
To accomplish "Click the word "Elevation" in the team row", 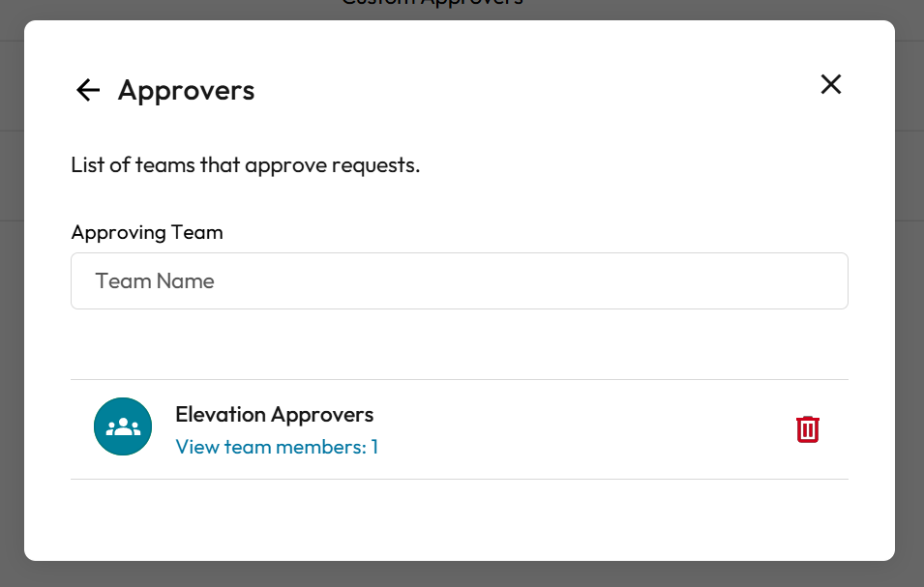I will pyautogui.click(x=221, y=415).
